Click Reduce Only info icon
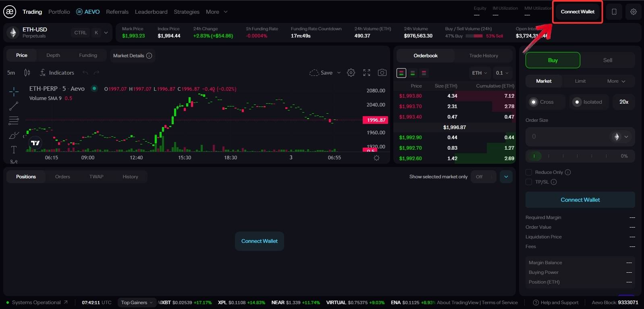The width and height of the screenshot is (644, 309). click(x=568, y=172)
